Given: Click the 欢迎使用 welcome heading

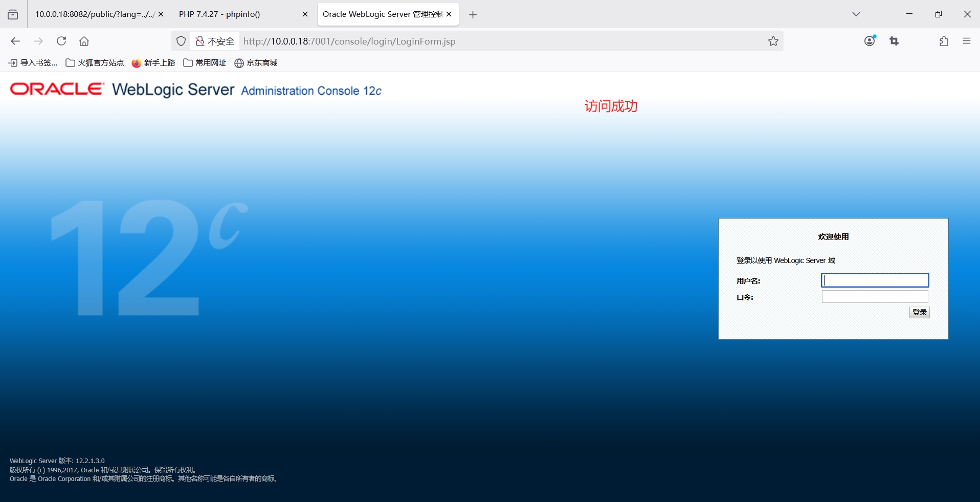Looking at the screenshot, I should pos(833,237).
